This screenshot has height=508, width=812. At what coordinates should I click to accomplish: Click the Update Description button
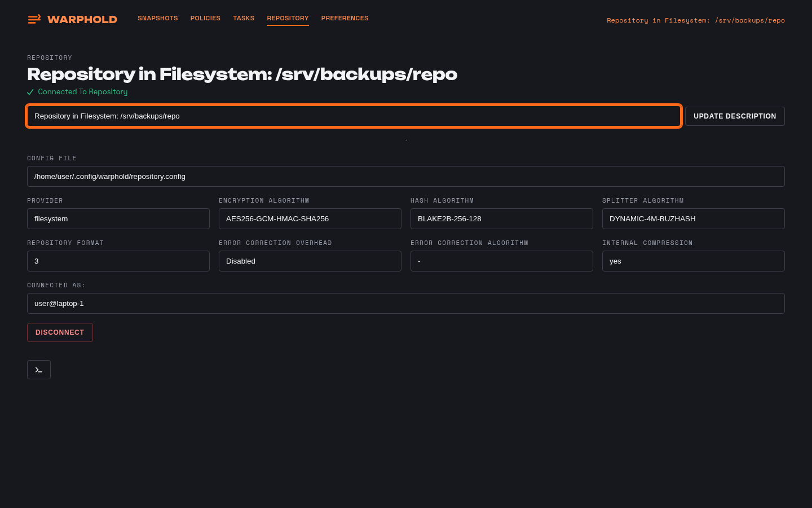(x=735, y=116)
